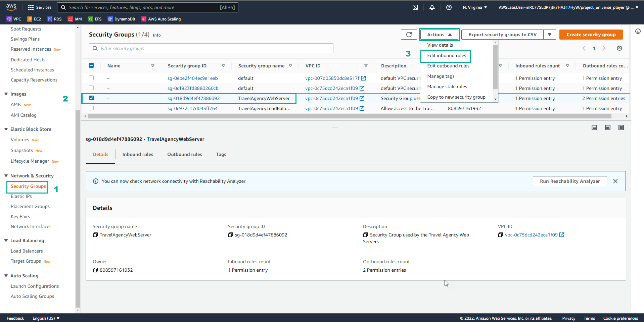Screen dimensions: 644x322
Task: Open the Actions dropdown button
Action: pos(440,35)
